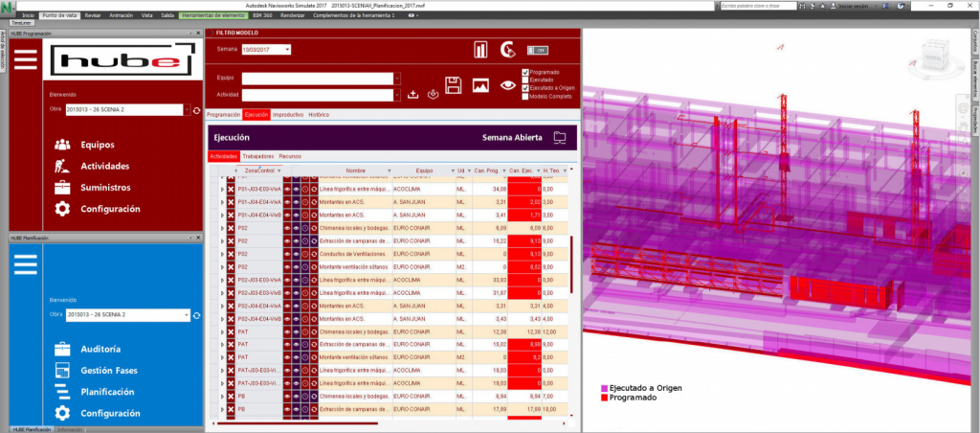
Task: Open the HUBE Programación hamburger menu
Action: click(x=26, y=58)
